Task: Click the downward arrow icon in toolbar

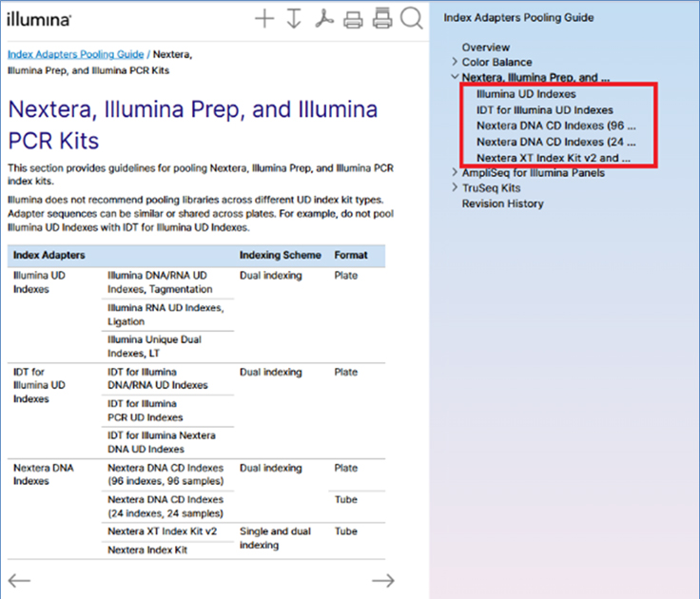Action: [x=294, y=19]
